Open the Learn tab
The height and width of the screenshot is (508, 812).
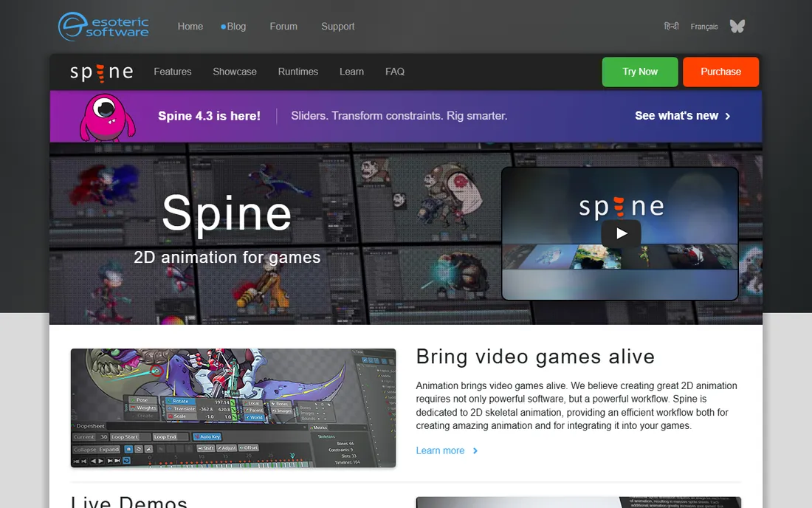point(351,72)
